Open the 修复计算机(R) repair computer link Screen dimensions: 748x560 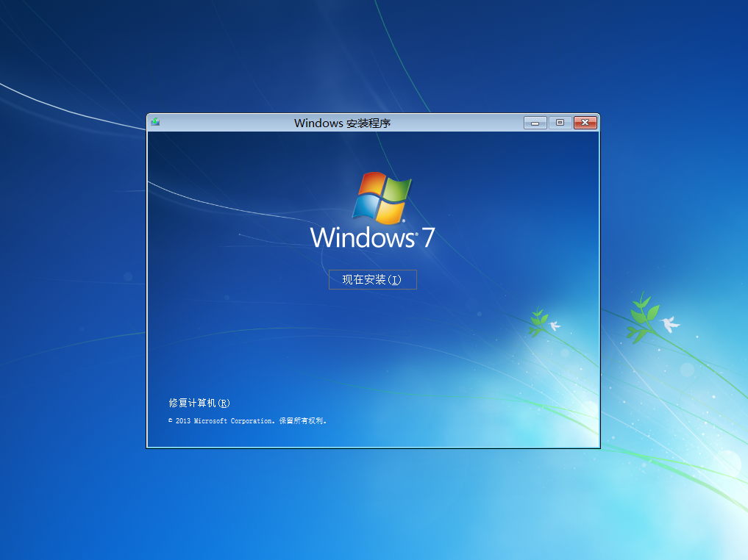click(199, 403)
